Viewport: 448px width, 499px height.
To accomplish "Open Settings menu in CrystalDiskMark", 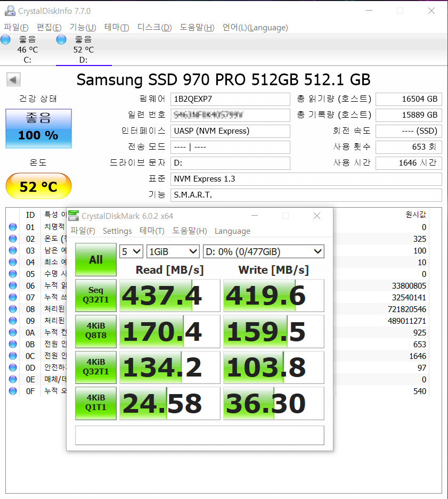I will (117, 231).
